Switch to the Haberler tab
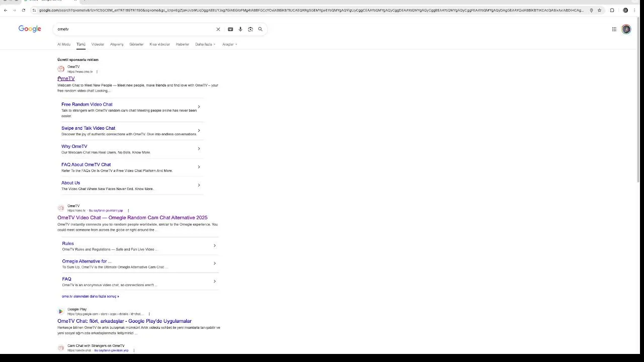This screenshot has height=362, width=644. tap(183, 44)
